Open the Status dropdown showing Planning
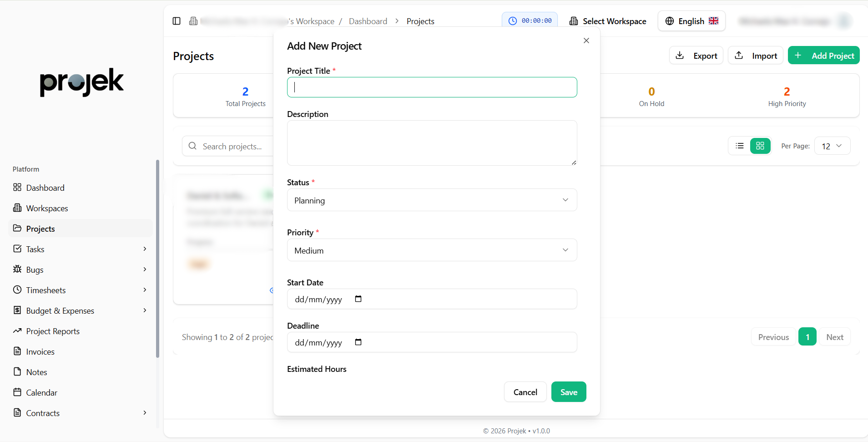Image resolution: width=868 pixels, height=442 pixels. click(432, 200)
